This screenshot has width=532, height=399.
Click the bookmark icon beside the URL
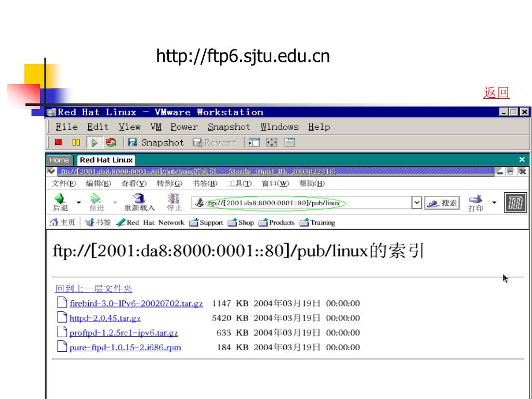click(x=199, y=203)
